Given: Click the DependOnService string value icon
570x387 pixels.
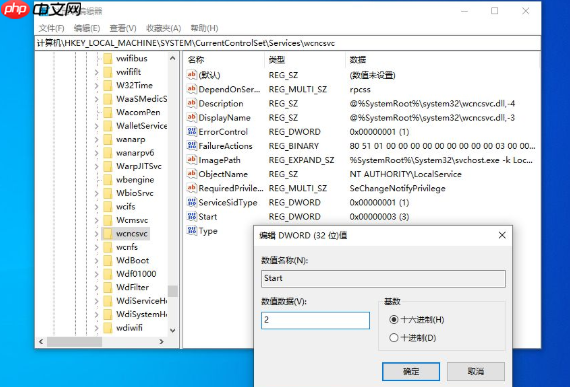Looking at the screenshot, I should point(192,89).
